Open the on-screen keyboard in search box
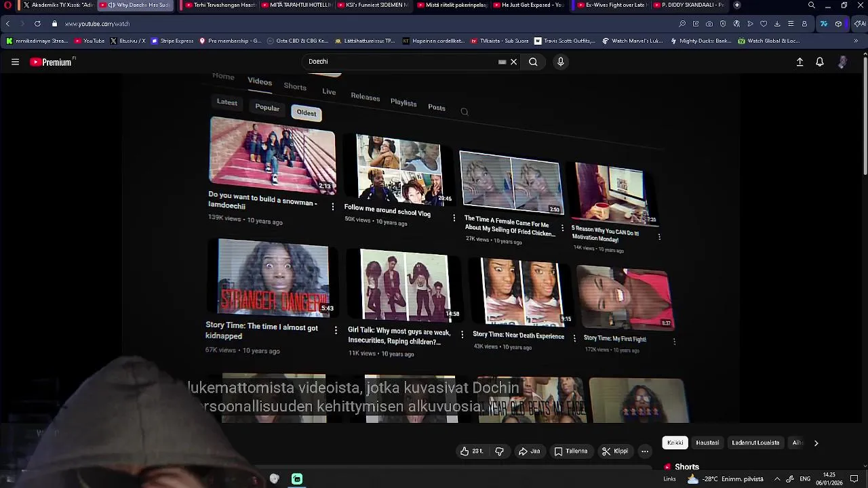The width and height of the screenshot is (868, 488). (x=502, y=62)
